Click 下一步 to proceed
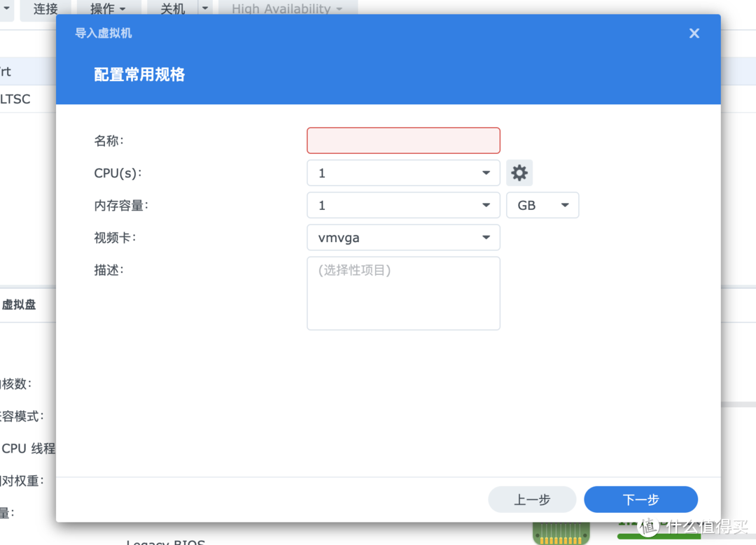Screen dimensions: 756x545 pos(640,499)
